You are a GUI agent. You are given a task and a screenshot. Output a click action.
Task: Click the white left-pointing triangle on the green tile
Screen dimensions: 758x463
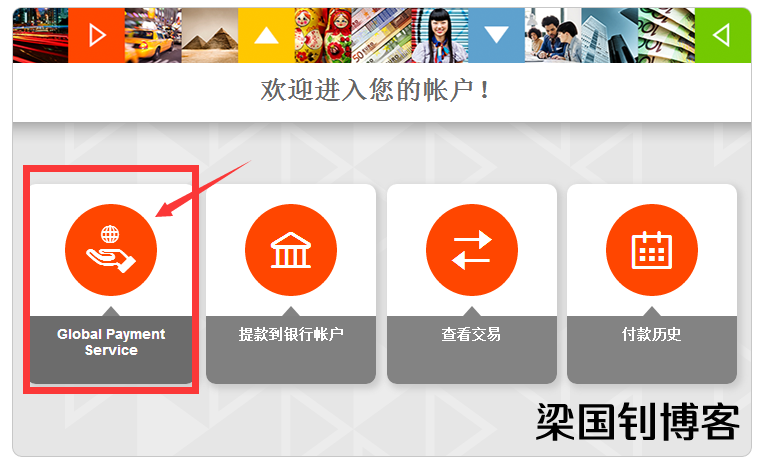click(723, 35)
